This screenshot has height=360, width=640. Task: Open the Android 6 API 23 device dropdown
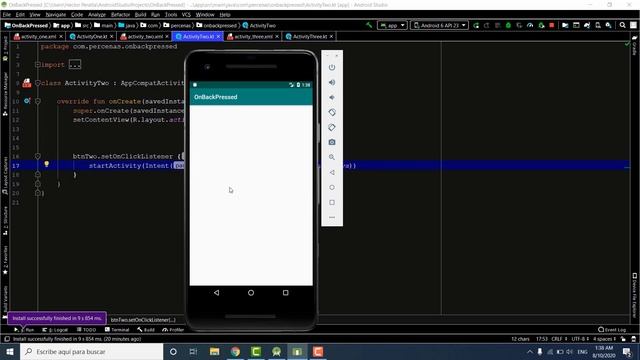click(x=439, y=25)
